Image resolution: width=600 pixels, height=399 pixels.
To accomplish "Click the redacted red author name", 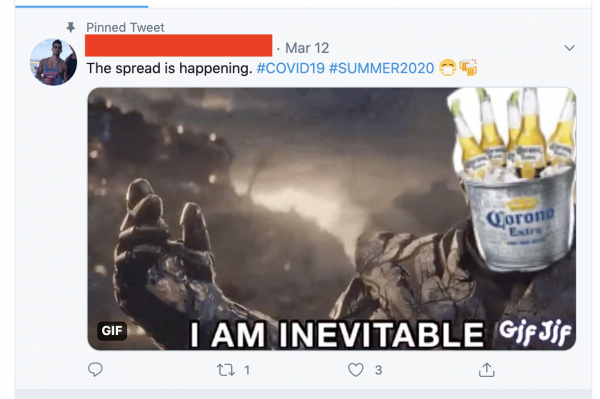I will tap(178, 46).
